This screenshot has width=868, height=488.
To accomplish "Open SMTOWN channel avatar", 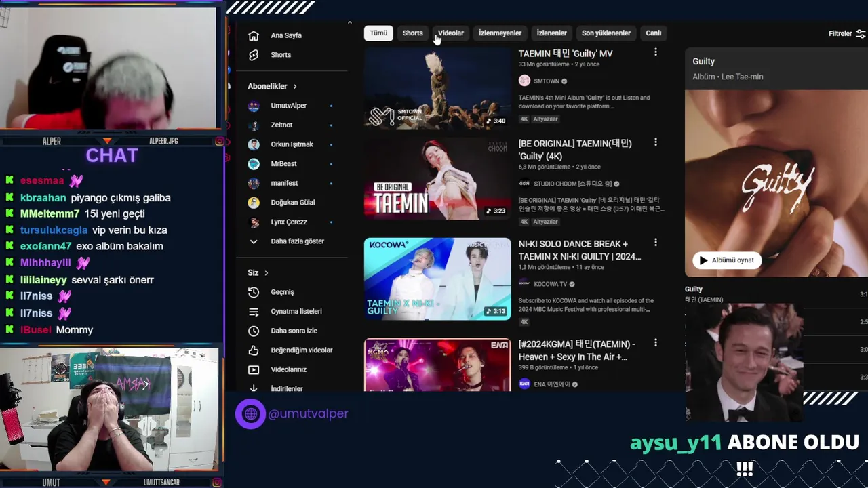I will tap(524, 81).
